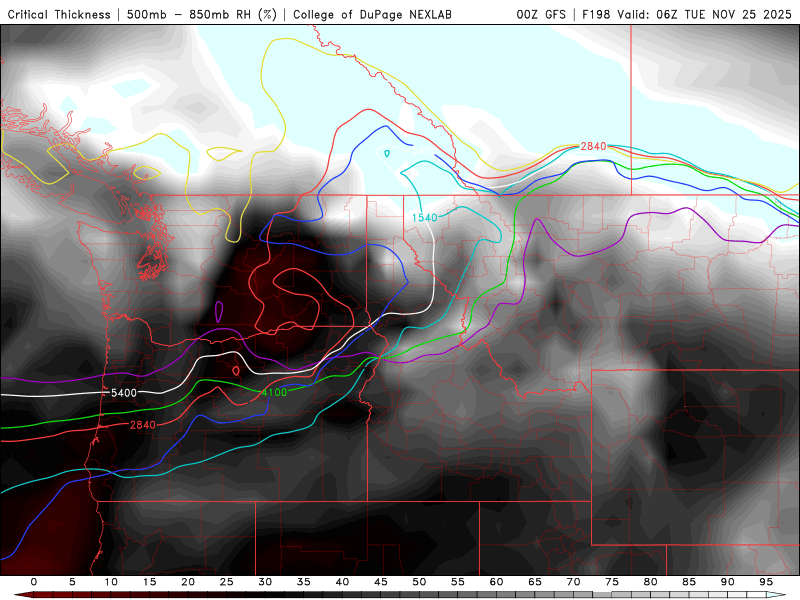Viewport: 800px width, 600px height.
Task: Click the '50' value on the RH color scale
Action: tap(419, 582)
